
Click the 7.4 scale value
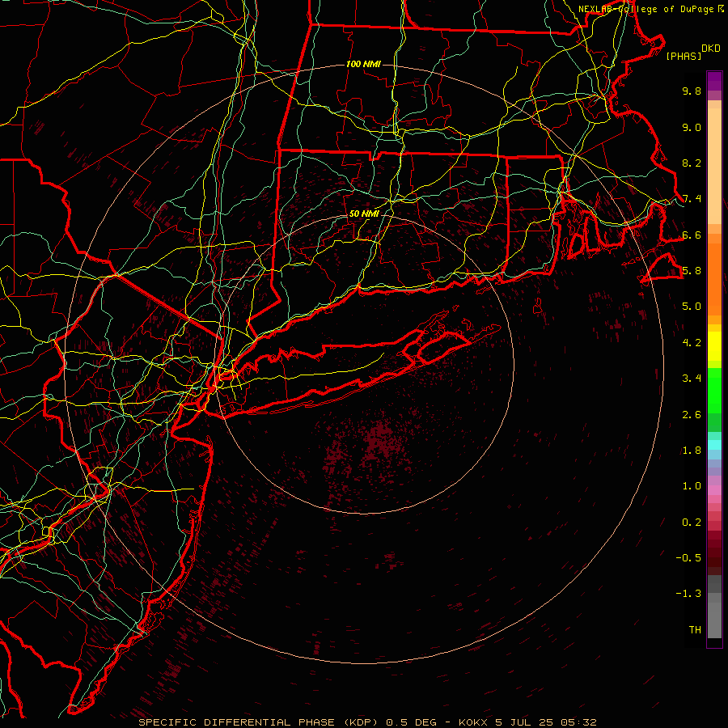click(692, 199)
